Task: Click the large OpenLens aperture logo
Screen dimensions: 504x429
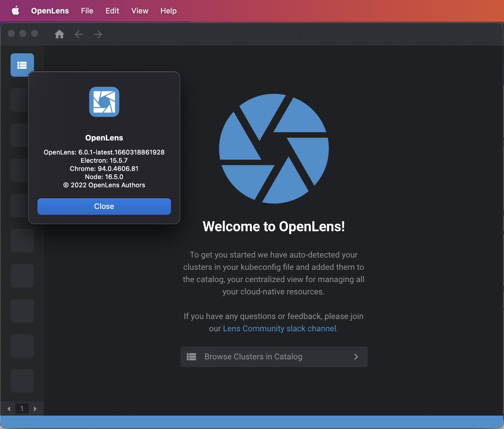Action: point(274,148)
